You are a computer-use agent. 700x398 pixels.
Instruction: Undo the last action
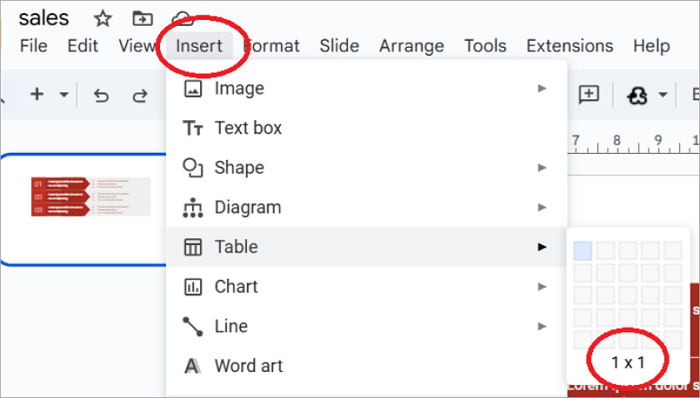pyautogui.click(x=101, y=95)
